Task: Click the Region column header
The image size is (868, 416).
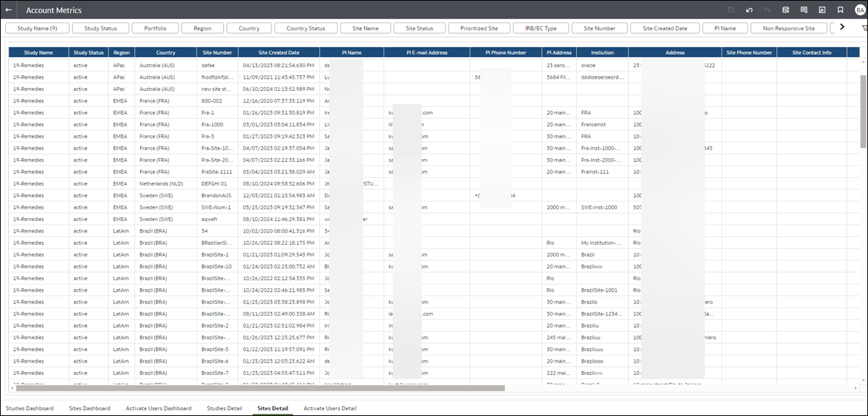Action: 122,53
